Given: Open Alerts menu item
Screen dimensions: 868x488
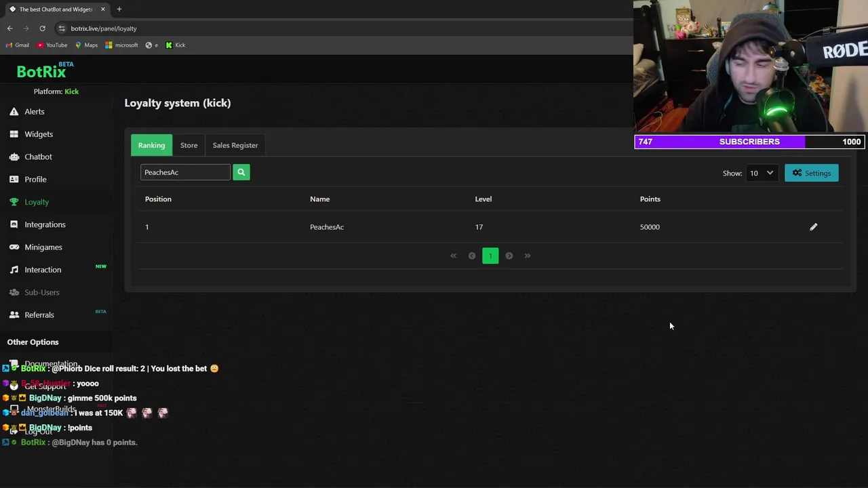Looking at the screenshot, I should 35,112.
